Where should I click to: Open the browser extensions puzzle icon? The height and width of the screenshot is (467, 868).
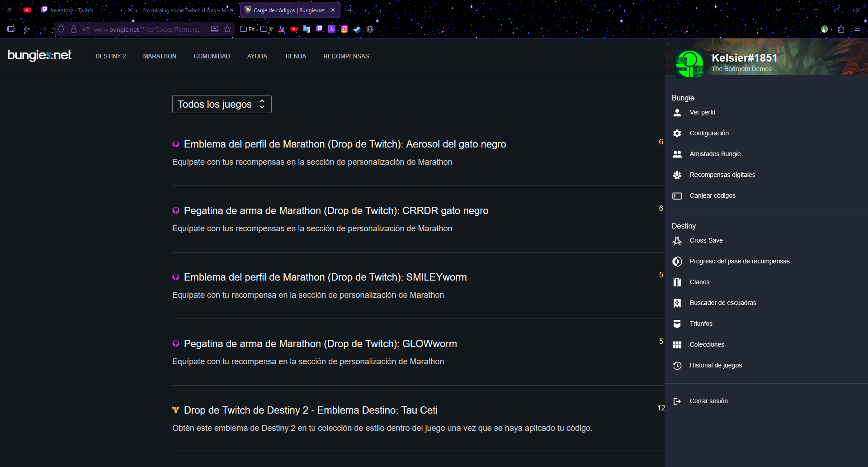coord(841,29)
